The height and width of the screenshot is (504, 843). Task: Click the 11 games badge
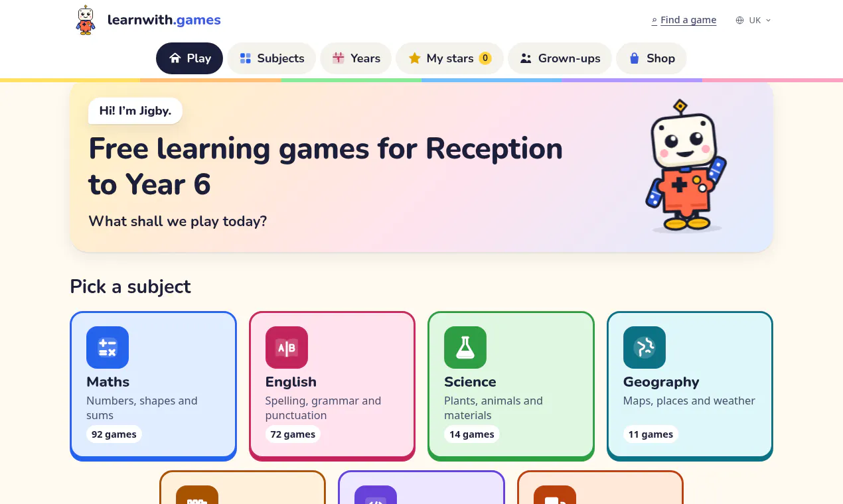651,434
